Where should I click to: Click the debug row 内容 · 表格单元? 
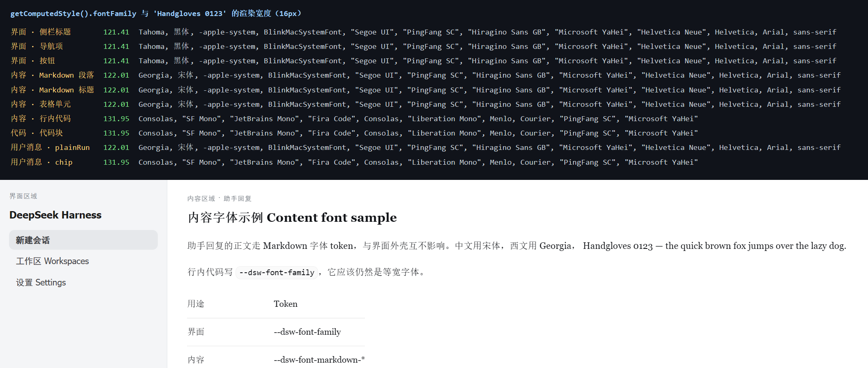425,104
